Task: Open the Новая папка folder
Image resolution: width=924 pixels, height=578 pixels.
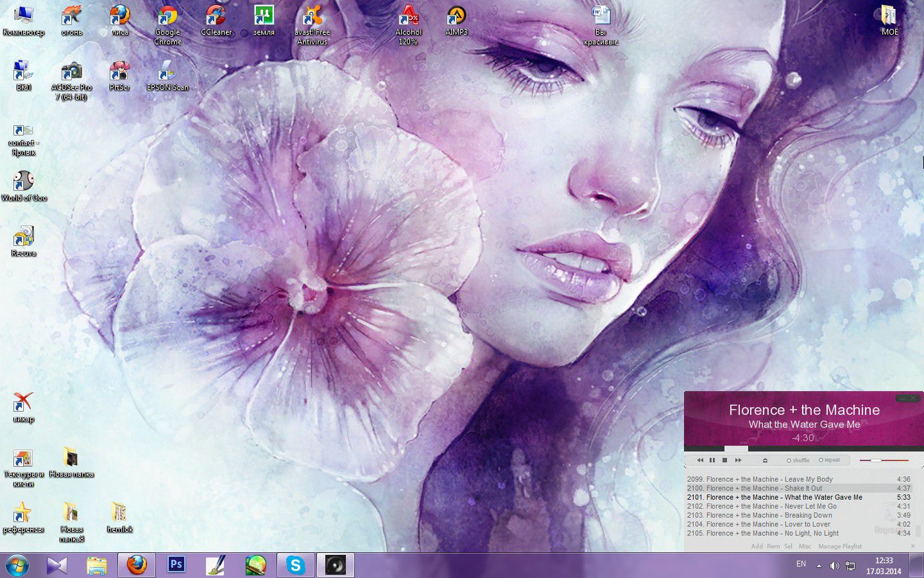Action: 72,463
